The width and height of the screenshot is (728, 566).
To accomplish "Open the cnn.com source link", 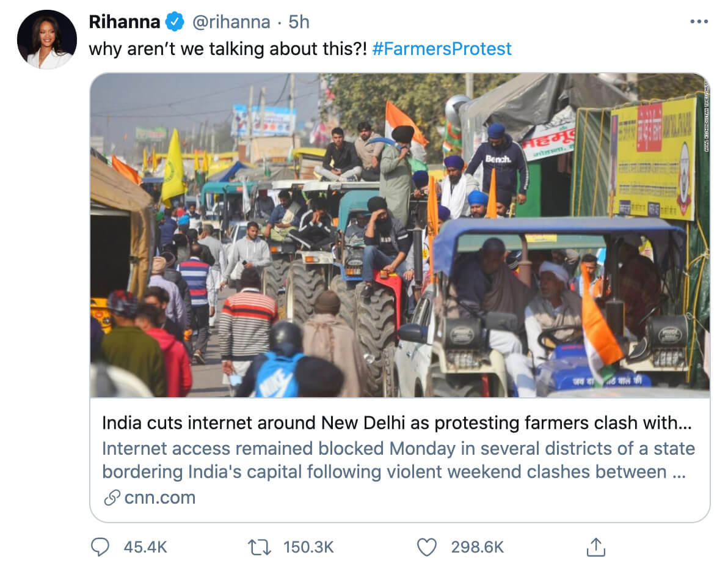I will pos(159,498).
